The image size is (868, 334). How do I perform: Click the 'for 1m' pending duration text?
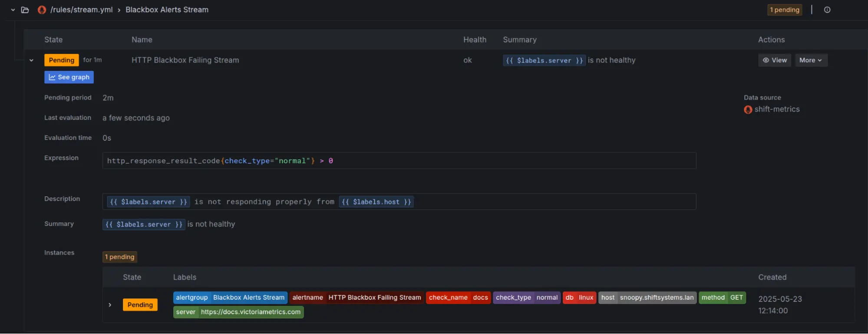(x=92, y=60)
